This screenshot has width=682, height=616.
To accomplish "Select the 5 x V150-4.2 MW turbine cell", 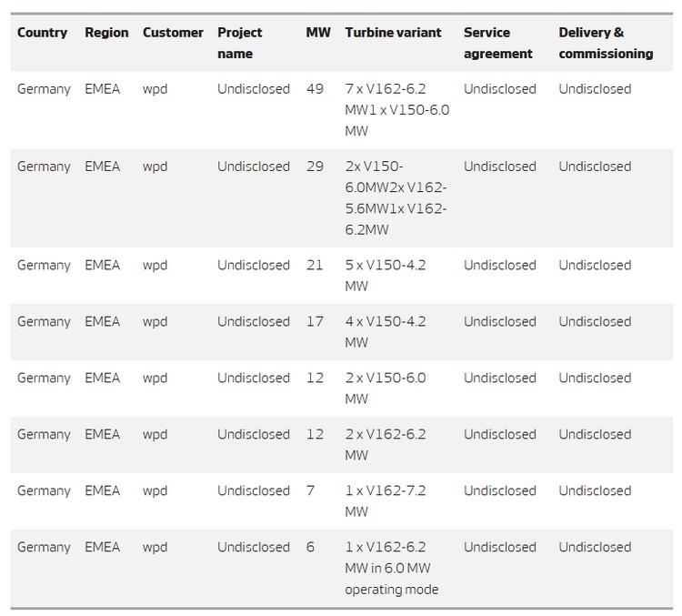I will click(386, 276).
